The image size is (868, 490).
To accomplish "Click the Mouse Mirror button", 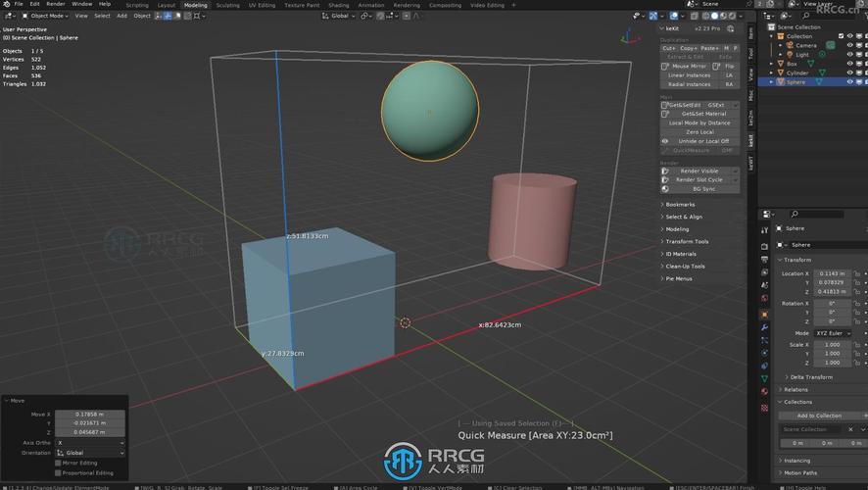I will [685, 66].
